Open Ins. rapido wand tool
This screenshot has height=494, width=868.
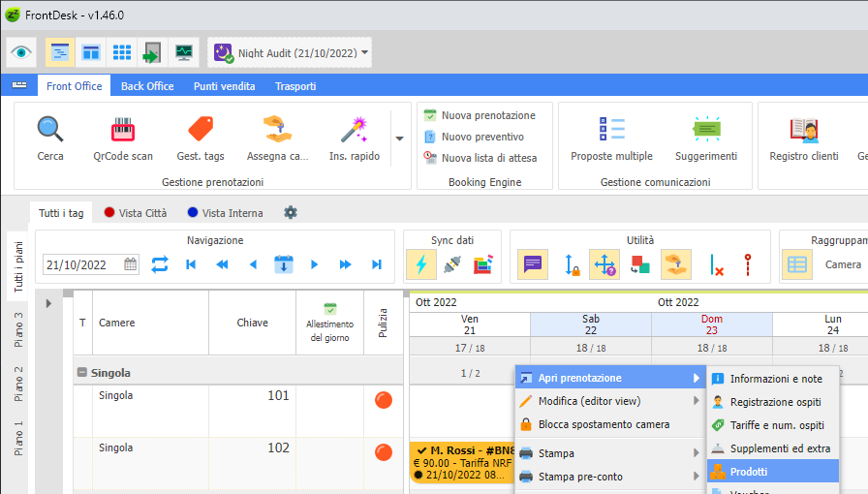(355, 138)
